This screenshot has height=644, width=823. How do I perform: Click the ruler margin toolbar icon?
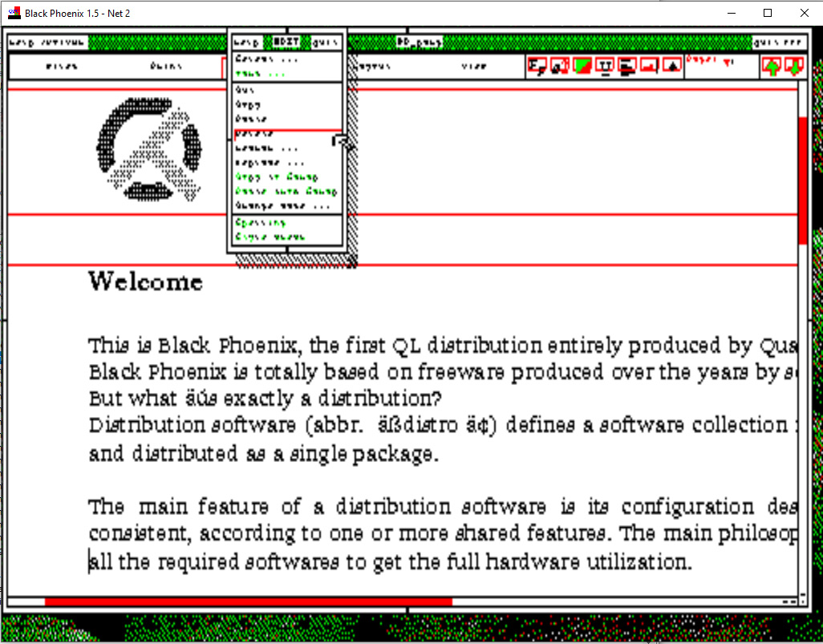coord(649,66)
